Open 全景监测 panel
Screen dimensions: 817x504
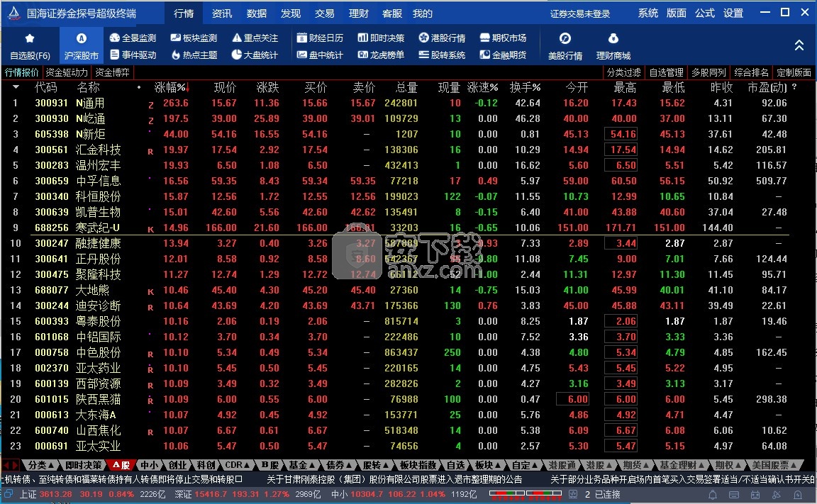pos(133,38)
